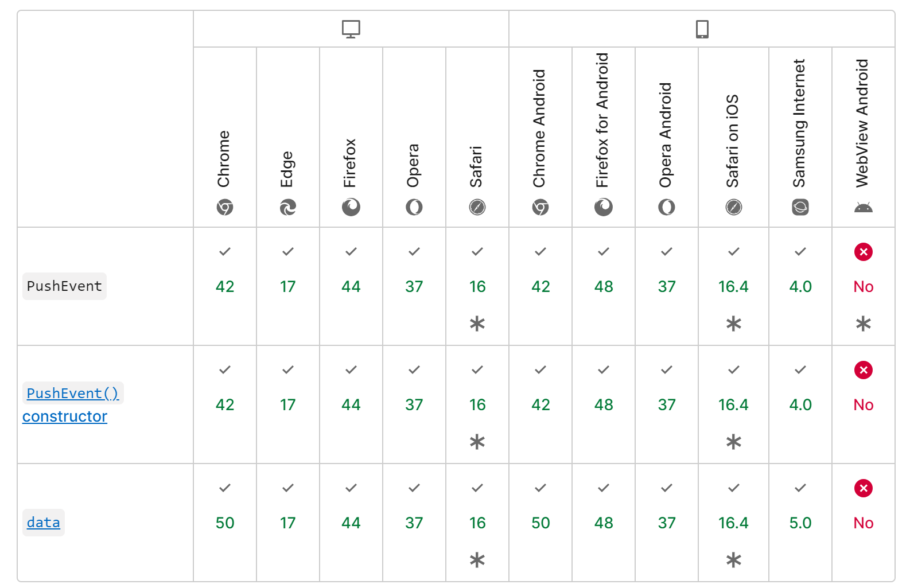910x588 pixels.
Task: Click the Firefox desktop browser icon
Action: click(x=351, y=207)
